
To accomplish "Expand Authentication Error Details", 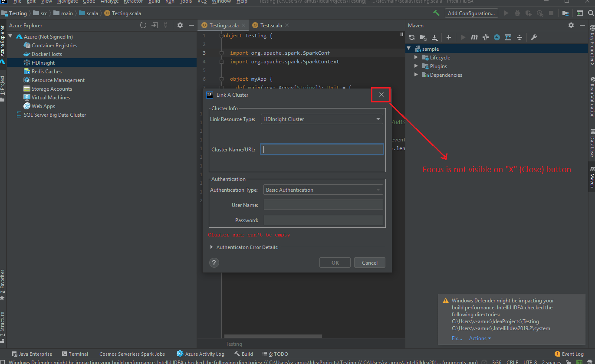I will (x=211, y=247).
